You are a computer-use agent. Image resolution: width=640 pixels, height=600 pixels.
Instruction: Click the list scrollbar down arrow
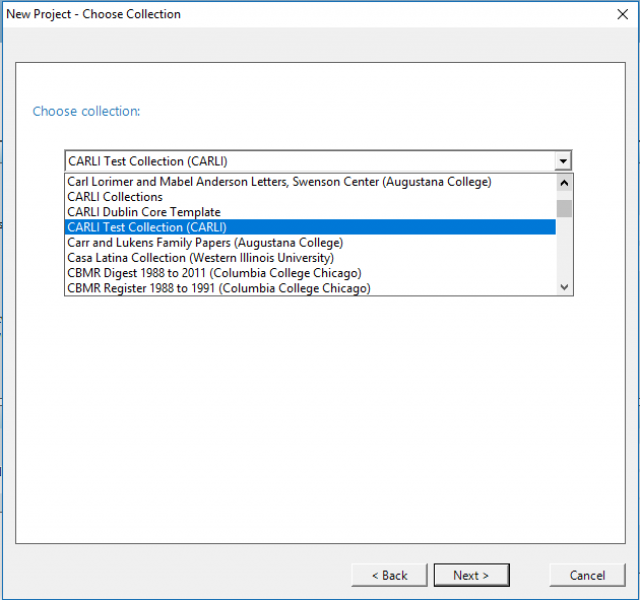[564, 287]
